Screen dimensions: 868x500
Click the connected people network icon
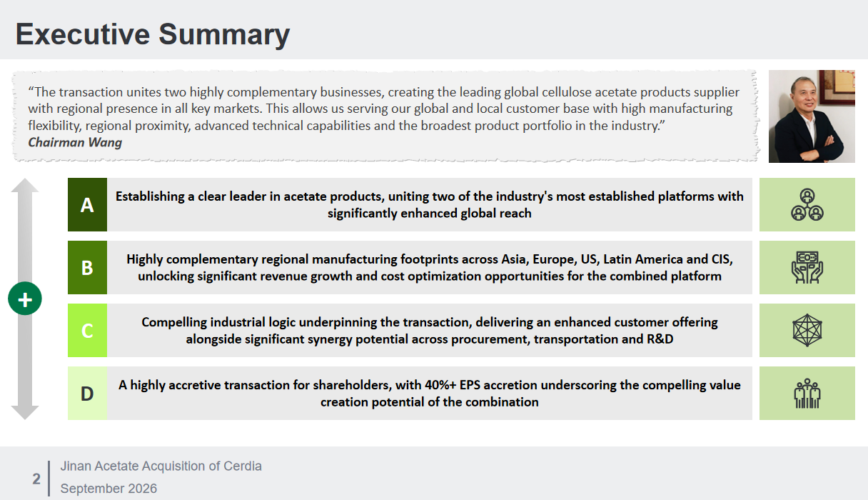(x=807, y=204)
